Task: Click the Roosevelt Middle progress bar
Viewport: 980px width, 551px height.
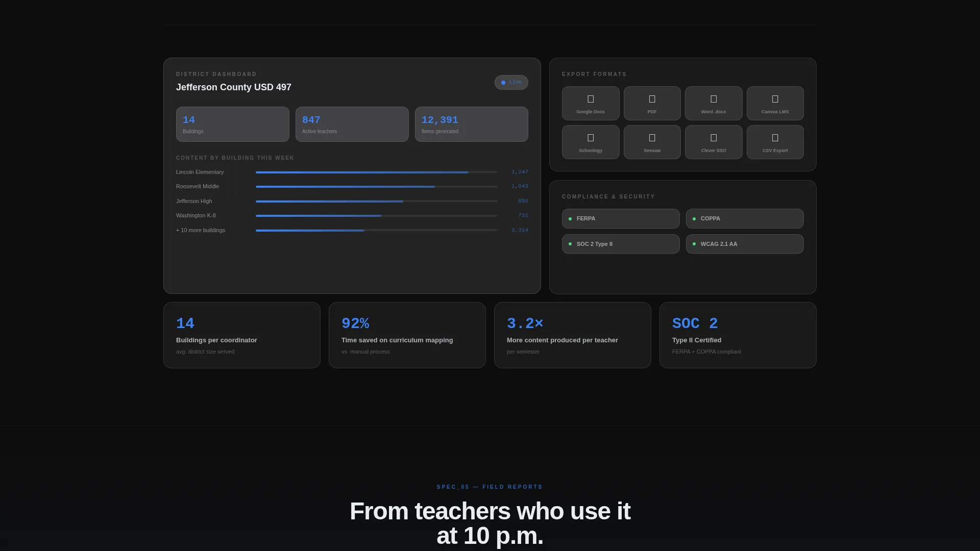Action: pyautogui.click(x=377, y=187)
